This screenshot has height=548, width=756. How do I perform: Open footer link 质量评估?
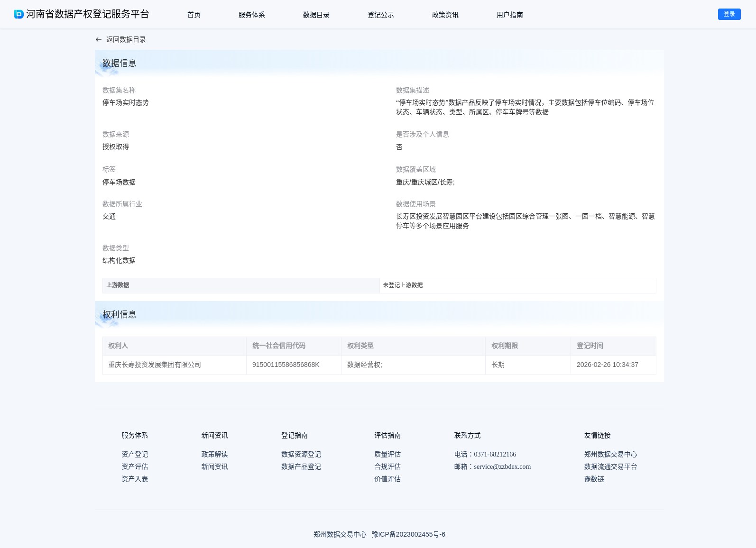(387, 454)
